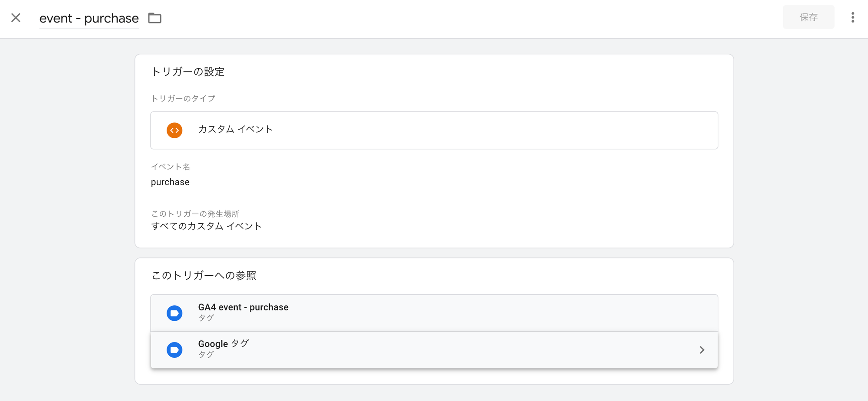Click the blue tag icon for GA4 event - purchase
This screenshot has height=401, width=868.
174,313
